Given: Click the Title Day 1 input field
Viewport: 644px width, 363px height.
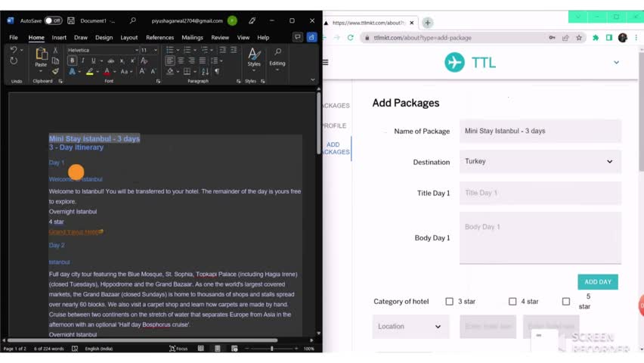Looking at the screenshot, I should tap(540, 193).
